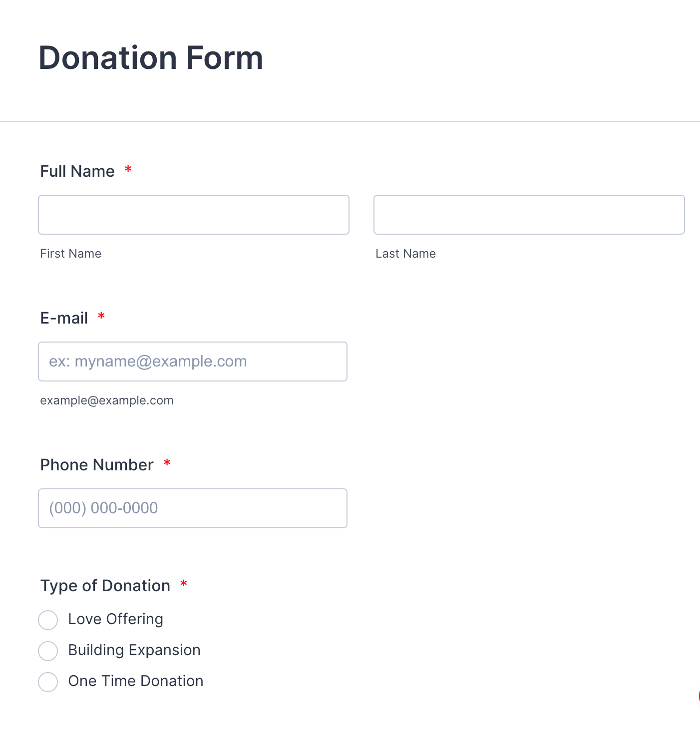Click the First Name input field
This screenshot has height=730, width=700.
point(193,215)
